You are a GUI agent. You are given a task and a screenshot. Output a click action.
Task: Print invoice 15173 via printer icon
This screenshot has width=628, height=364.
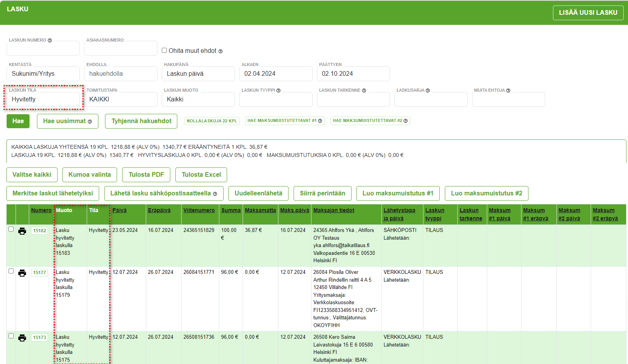click(x=22, y=338)
